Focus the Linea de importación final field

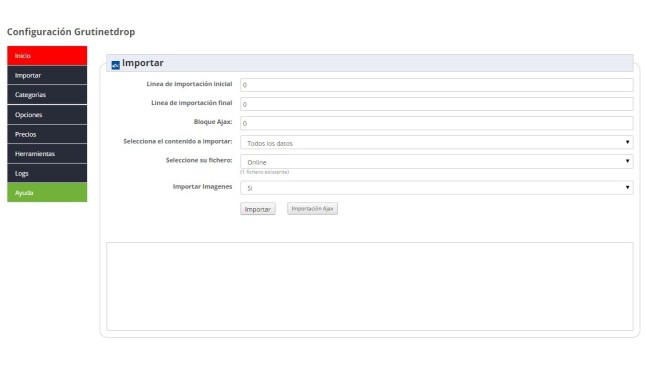click(x=437, y=104)
